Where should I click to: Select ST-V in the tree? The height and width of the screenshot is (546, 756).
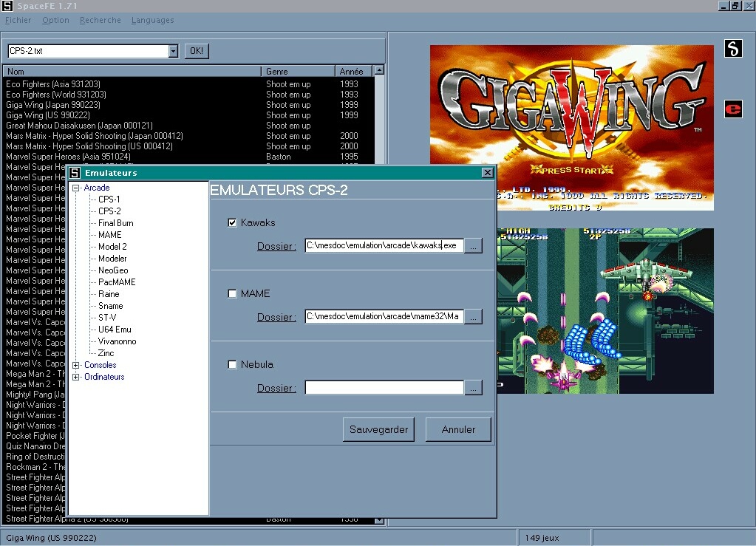[x=107, y=318]
